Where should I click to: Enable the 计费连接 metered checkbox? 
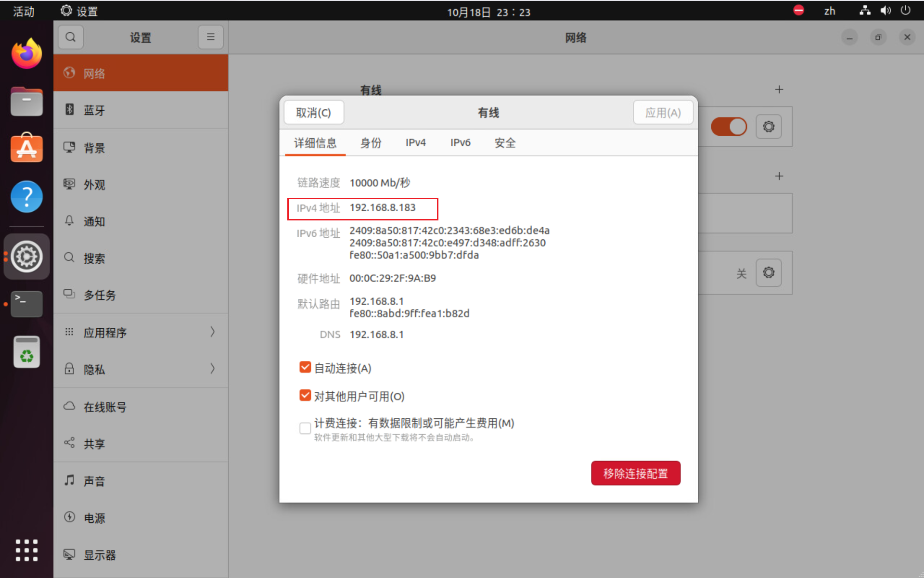pyautogui.click(x=305, y=428)
